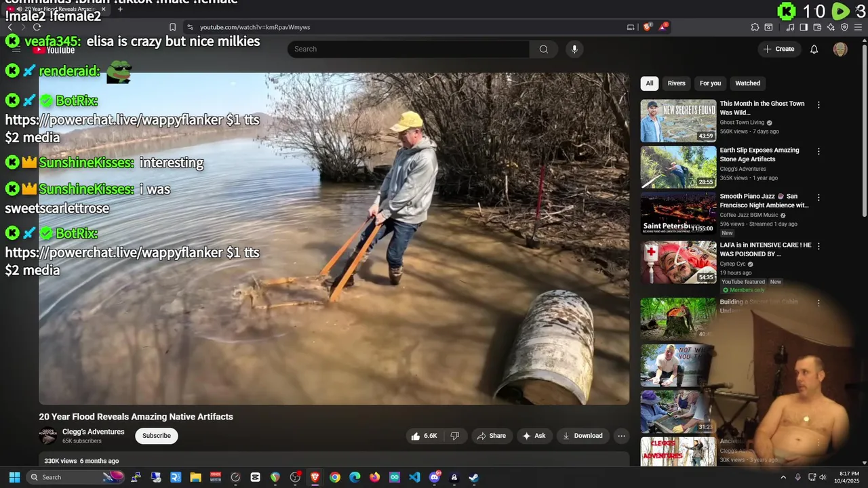The height and width of the screenshot is (488, 868).
Task: Dislike the video
Action: (455, 436)
